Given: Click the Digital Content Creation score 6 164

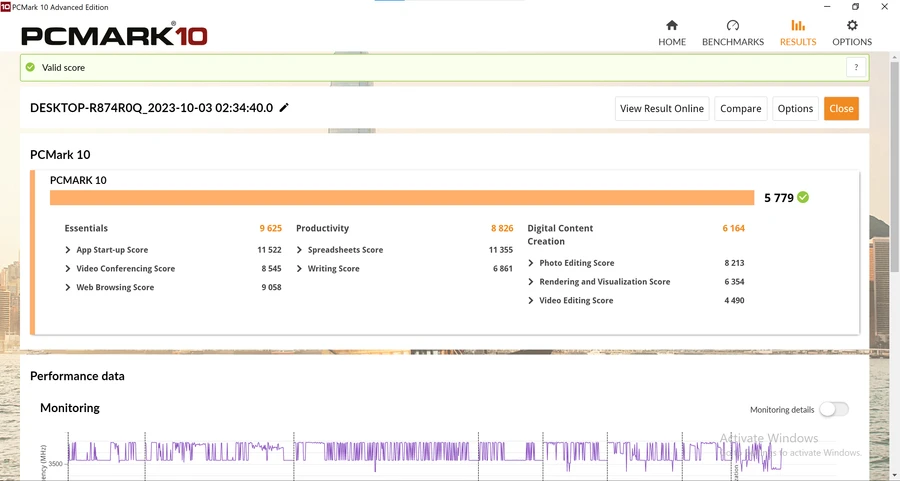Looking at the screenshot, I should pos(734,228).
